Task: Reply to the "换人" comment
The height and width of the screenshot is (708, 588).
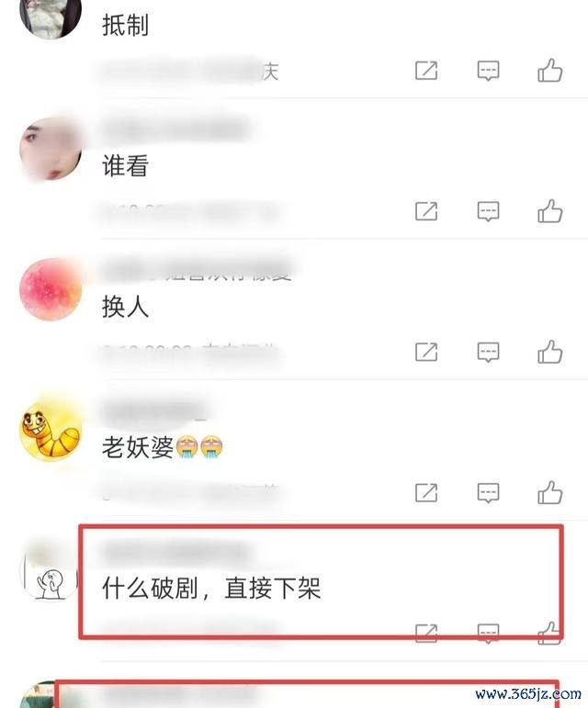Action: click(x=488, y=353)
